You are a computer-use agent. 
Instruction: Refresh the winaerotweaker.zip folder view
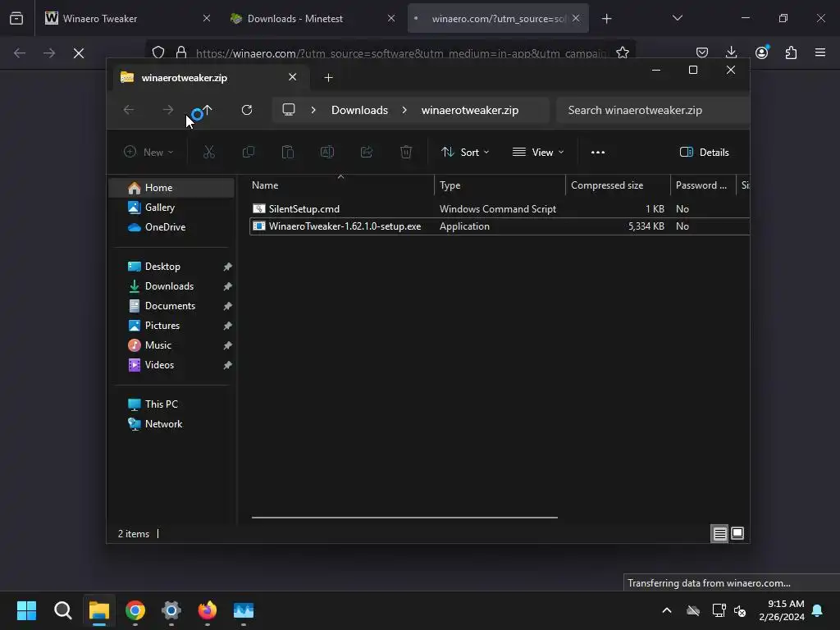246,110
